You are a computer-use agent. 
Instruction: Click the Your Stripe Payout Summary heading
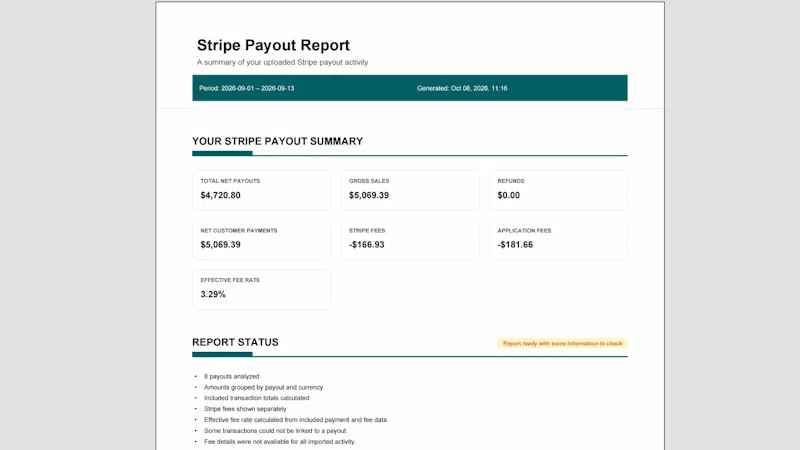277,141
